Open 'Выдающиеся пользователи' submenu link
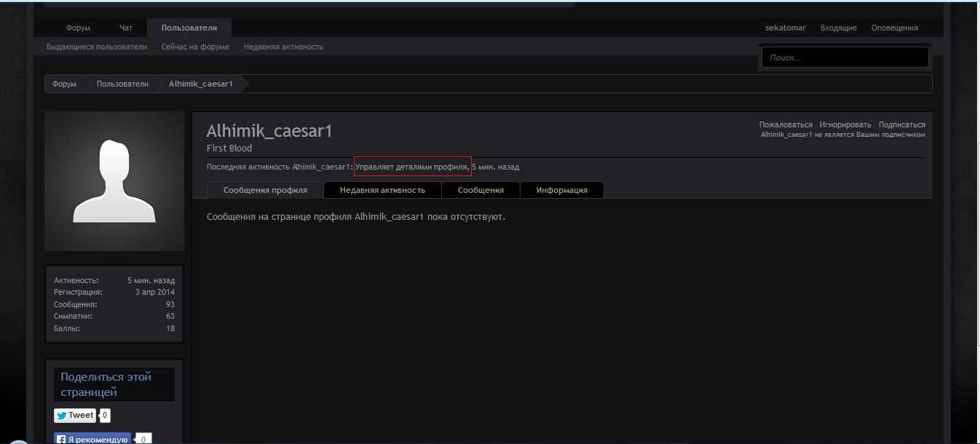 pyautogui.click(x=97, y=47)
